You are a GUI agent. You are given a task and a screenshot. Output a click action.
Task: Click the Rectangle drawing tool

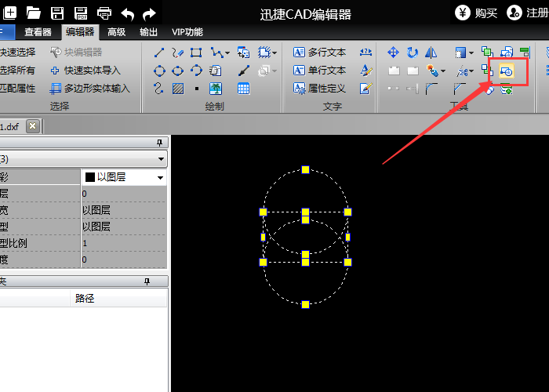tap(196, 53)
